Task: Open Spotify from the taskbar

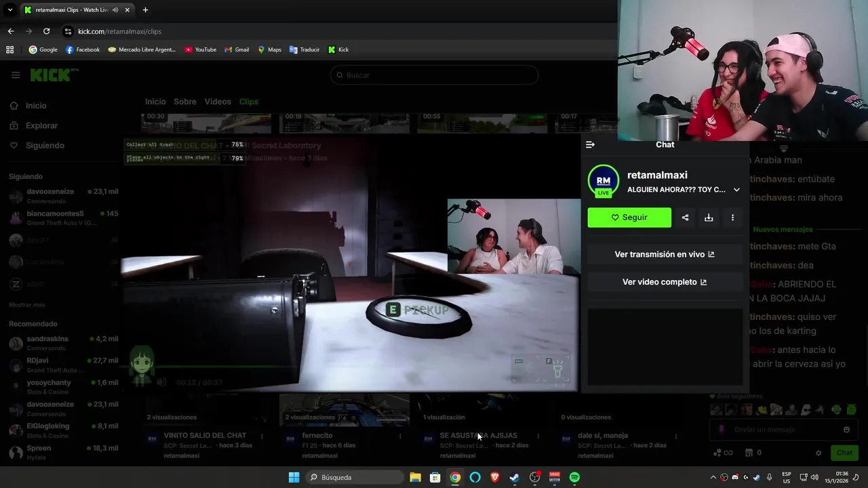Action: tap(574, 477)
